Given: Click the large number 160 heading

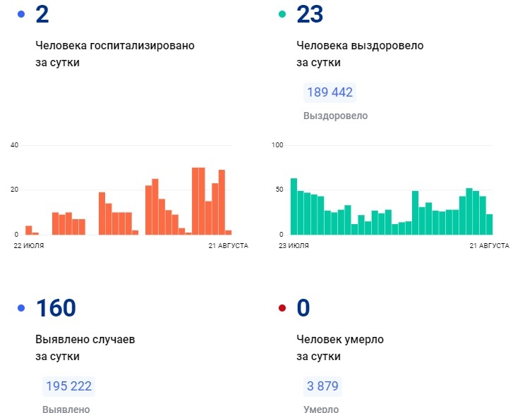Looking at the screenshot, I should (56, 308).
